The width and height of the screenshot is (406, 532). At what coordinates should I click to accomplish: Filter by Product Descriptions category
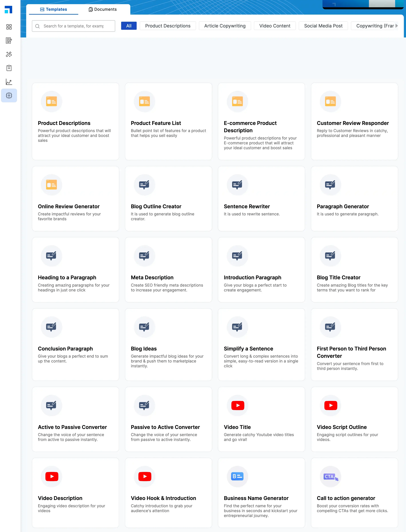[x=168, y=26]
